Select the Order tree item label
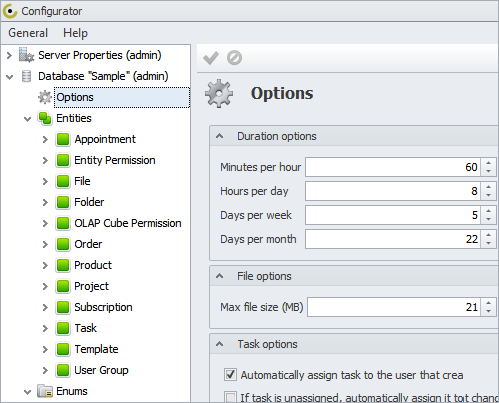This screenshot has height=403, width=499. pos(88,244)
